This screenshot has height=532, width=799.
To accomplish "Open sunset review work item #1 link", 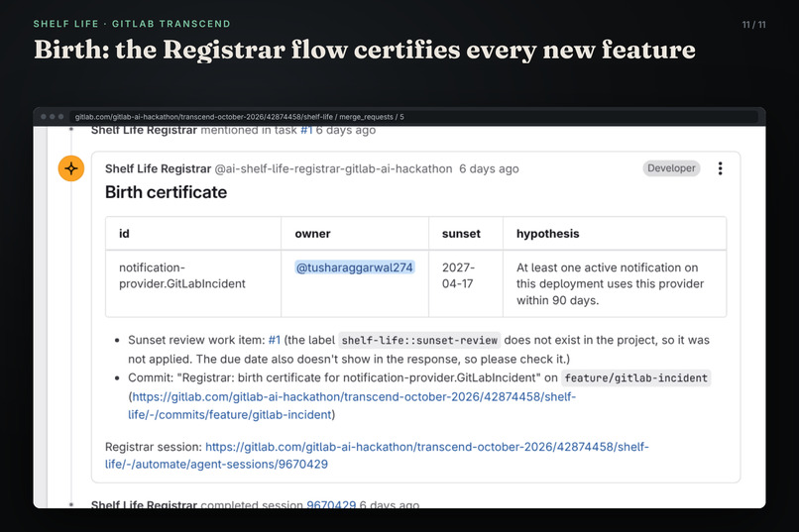I will 275,340.
